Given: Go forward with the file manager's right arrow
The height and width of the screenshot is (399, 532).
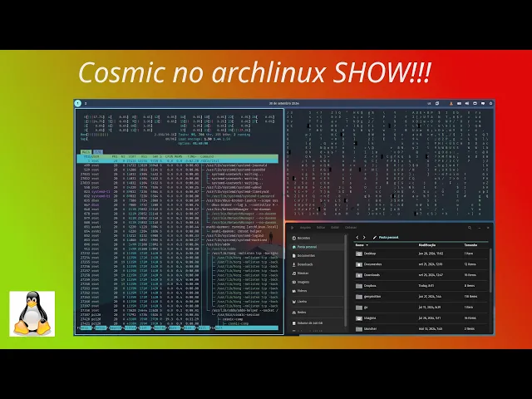Looking at the screenshot, I should [364, 238].
